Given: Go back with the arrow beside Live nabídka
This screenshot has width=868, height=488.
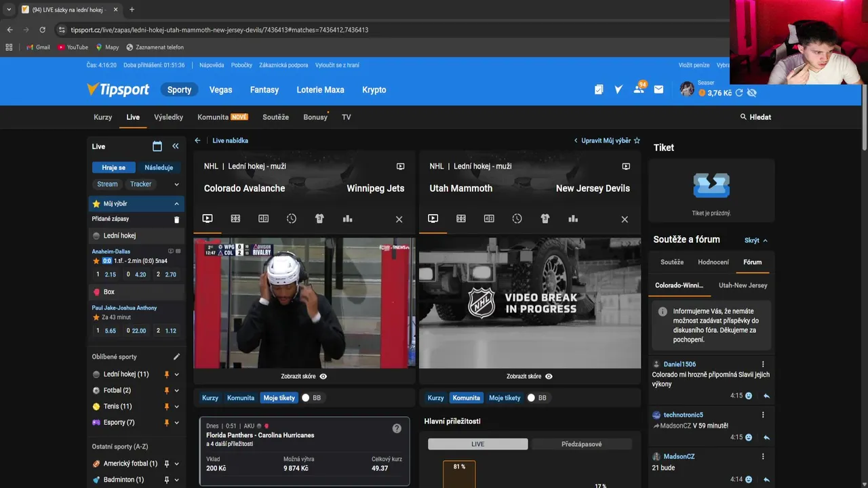Looking at the screenshot, I should pos(197,140).
